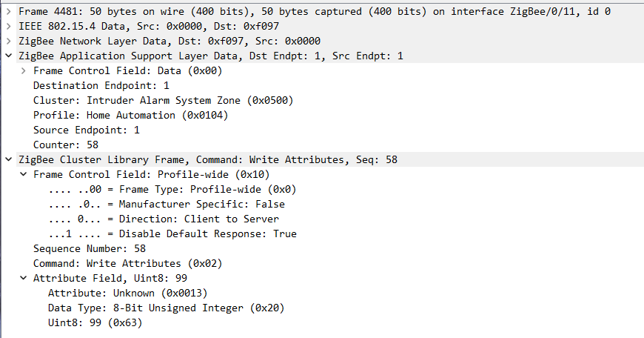Collapse the ZigBee Cluster Library Frame section

(x=8, y=160)
